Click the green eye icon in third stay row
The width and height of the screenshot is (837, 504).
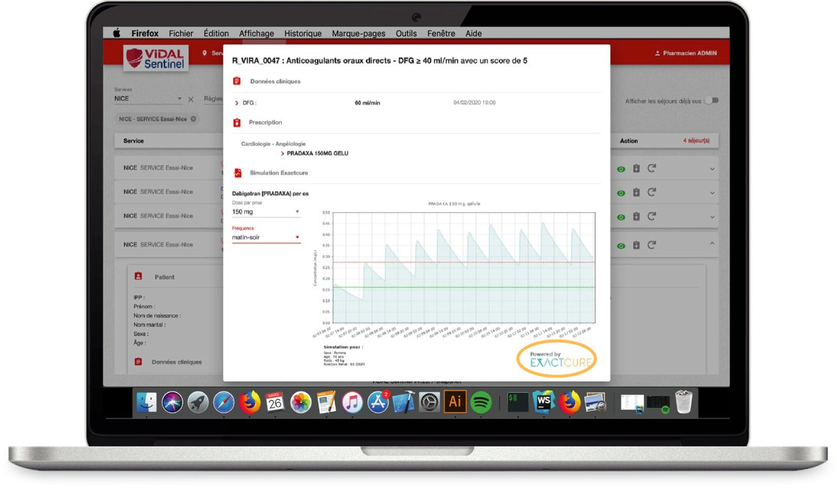tap(621, 216)
